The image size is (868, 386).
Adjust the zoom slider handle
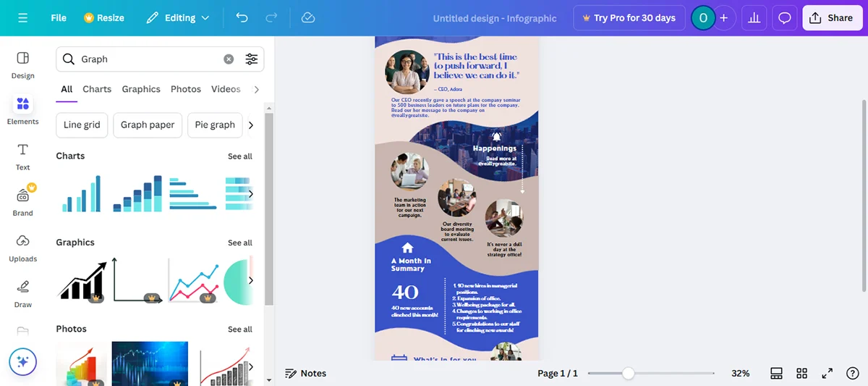tap(629, 374)
